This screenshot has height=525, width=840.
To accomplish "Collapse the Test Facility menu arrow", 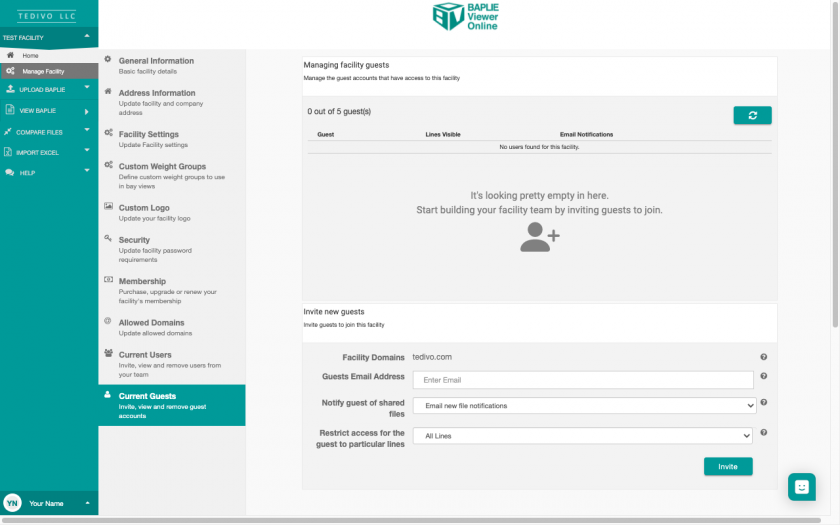I will (87, 36).
